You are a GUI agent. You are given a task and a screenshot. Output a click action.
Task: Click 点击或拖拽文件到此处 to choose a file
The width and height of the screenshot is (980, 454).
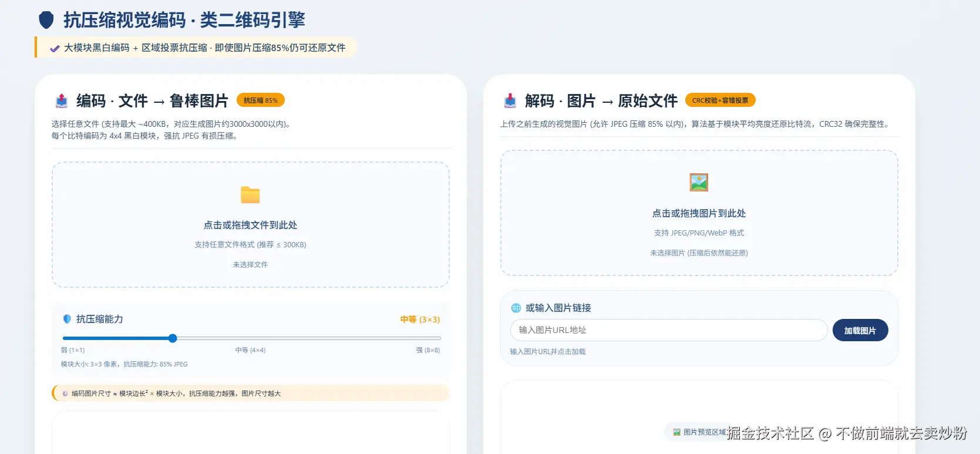(250, 225)
